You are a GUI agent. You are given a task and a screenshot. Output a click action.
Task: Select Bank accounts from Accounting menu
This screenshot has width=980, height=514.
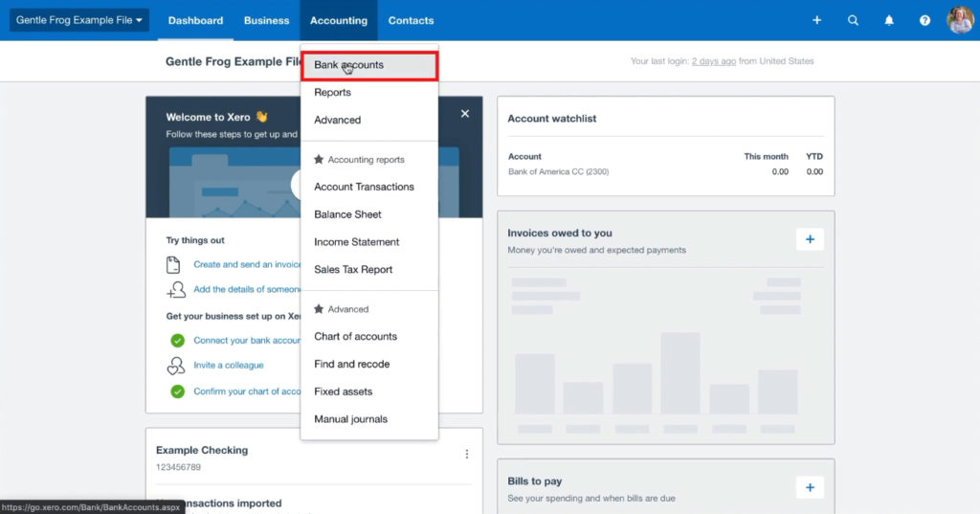tap(369, 65)
